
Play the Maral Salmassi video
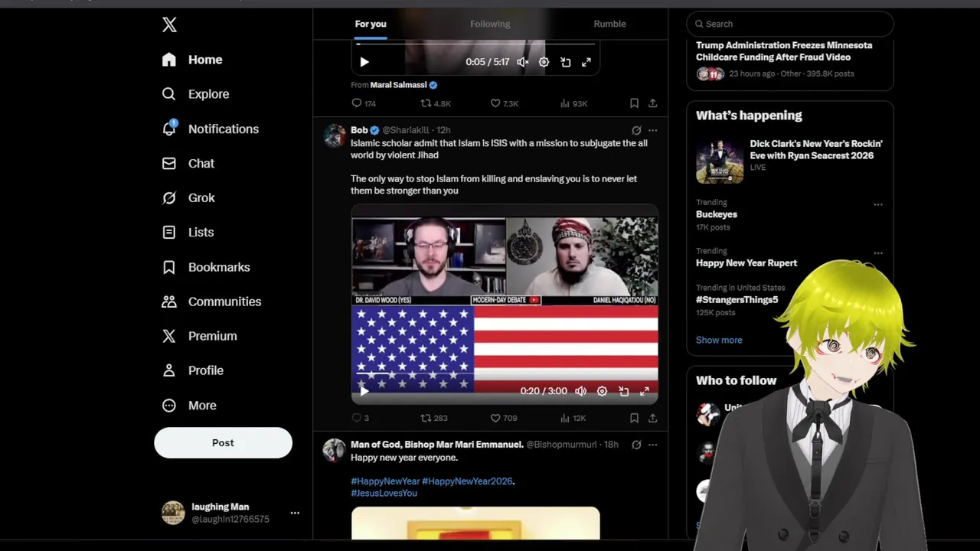364,62
